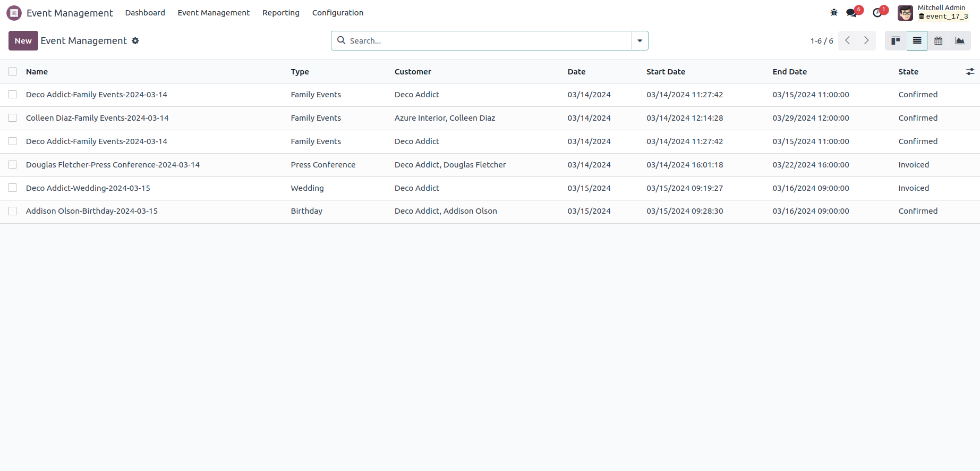The image size is (980, 471).
Task: Expand the search filter dropdown arrow
Action: (x=640, y=41)
